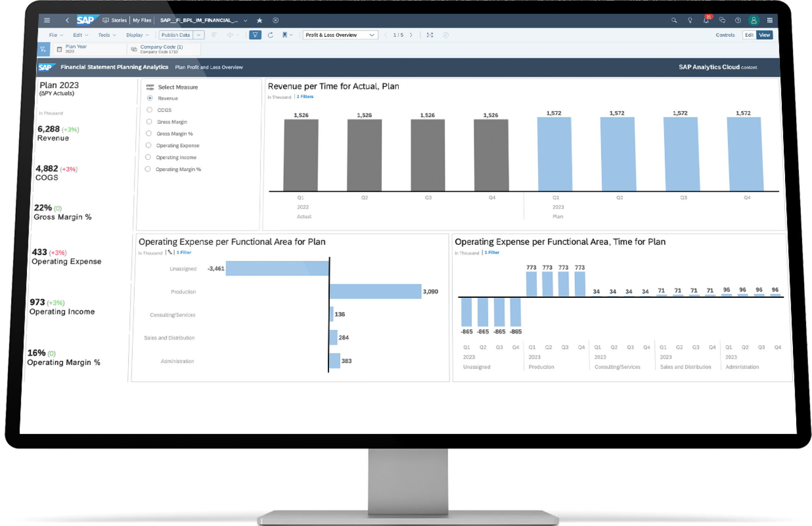The image size is (812, 526).
Task: Choose Operating Income radio option
Action: tap(148, 157)
